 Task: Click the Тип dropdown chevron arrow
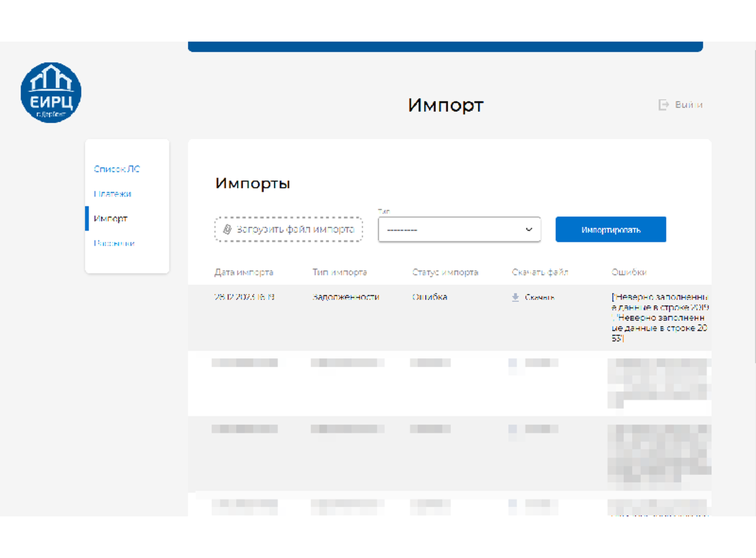click(x=529, y=229)
